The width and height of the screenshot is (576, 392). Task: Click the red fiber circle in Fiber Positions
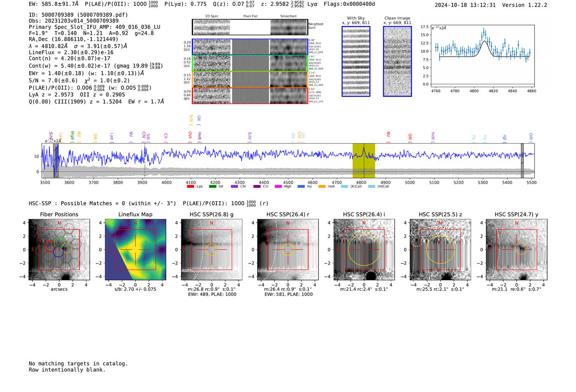pos(49,246)
